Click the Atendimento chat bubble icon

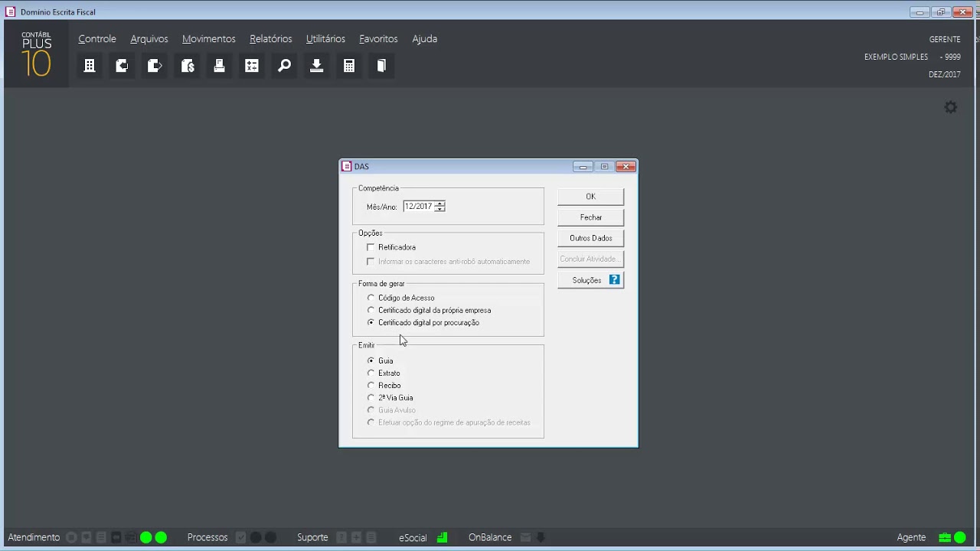(87, 537)
